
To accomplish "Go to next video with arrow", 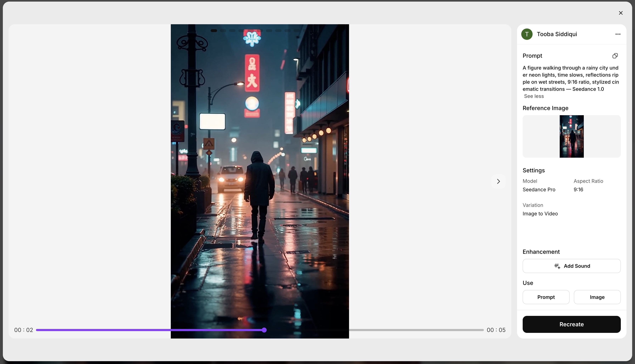I will [498, 181].
